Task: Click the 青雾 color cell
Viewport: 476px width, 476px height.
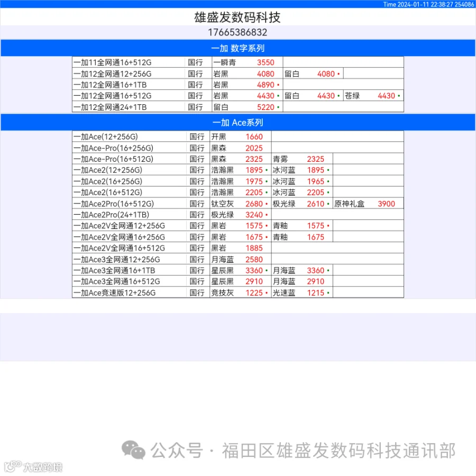Action: (x=280, y=159)
